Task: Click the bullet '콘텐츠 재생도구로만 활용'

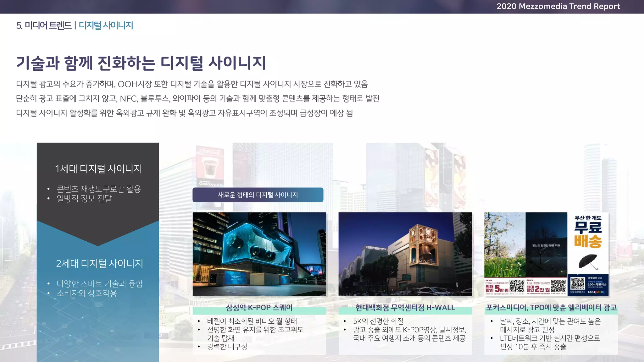Action: coord(98,189)
